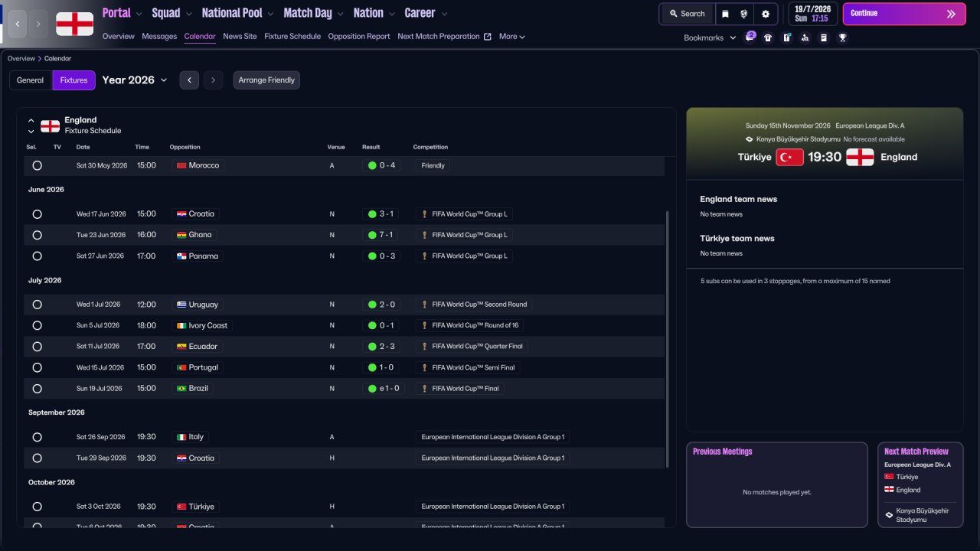Go back with the top-left back arrow

(18, 24)
